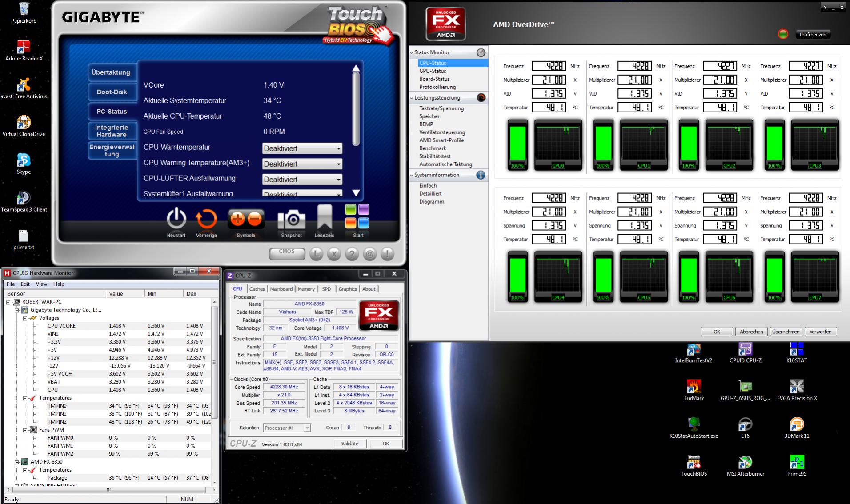Click the Vorherige back arrow icon
Viewport: 850px width, 504px height.
pyautogui.click(x=206, y=219)
